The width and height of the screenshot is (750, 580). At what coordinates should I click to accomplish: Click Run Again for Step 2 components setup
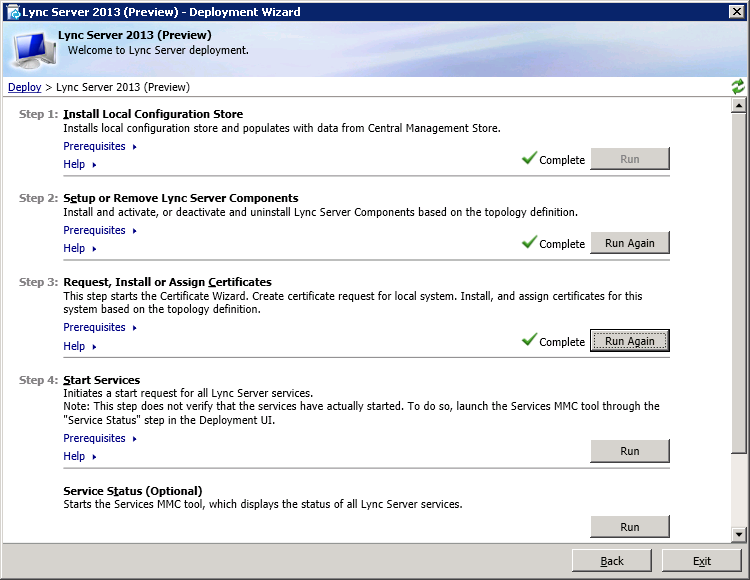tap(629, 243)
